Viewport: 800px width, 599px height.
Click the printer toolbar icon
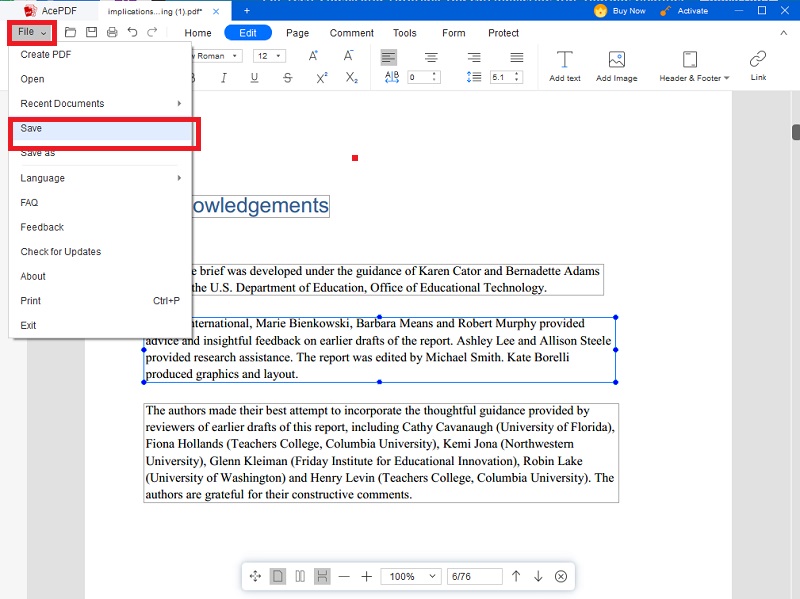[x=112, y=33]
